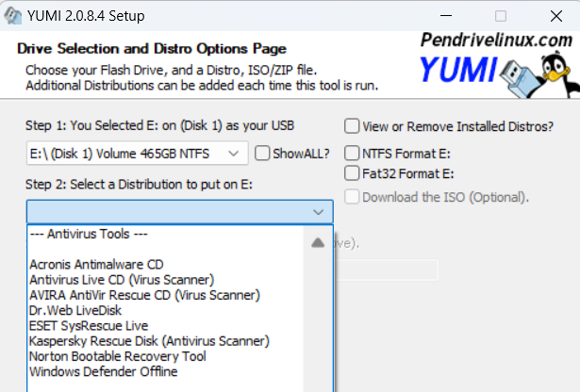
Task: Tick the NTFS Format E: checkbox
Action: pyautogui.click(x=352, y=153)
